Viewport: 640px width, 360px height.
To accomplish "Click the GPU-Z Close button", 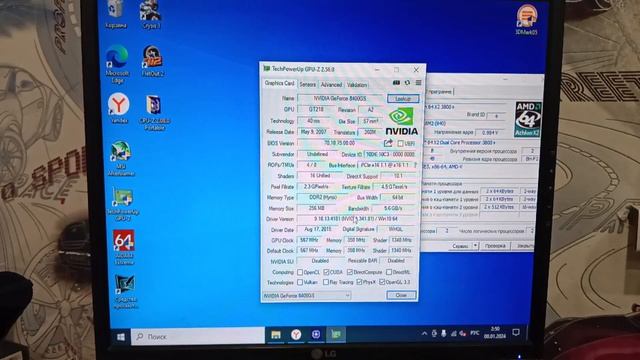I will pos(401,295).
